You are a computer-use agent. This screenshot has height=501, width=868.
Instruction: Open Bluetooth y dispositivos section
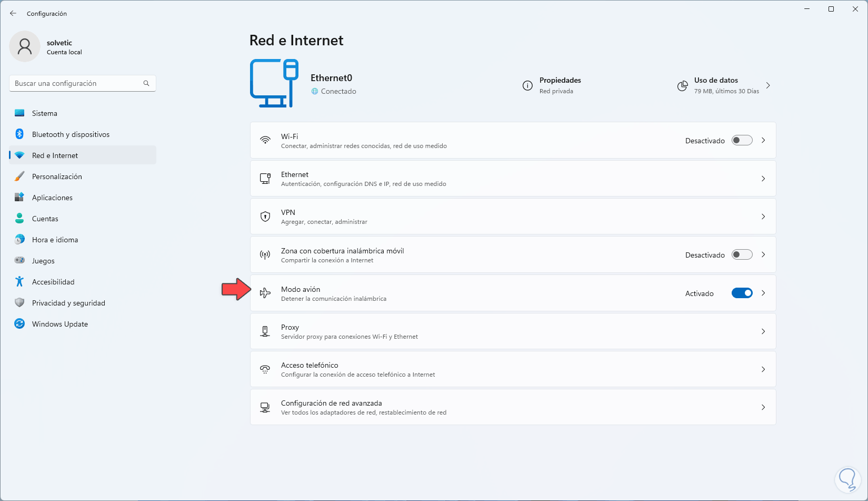[71, 134]
